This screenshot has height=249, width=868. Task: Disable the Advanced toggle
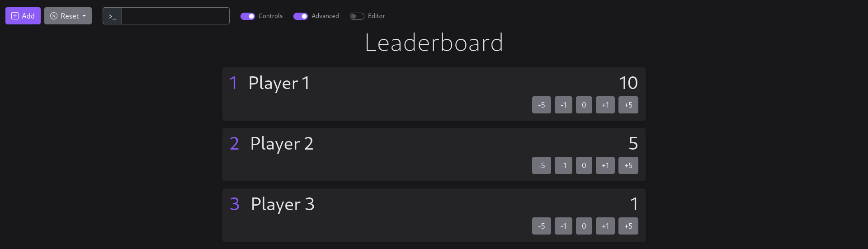[x=301, y=16]
